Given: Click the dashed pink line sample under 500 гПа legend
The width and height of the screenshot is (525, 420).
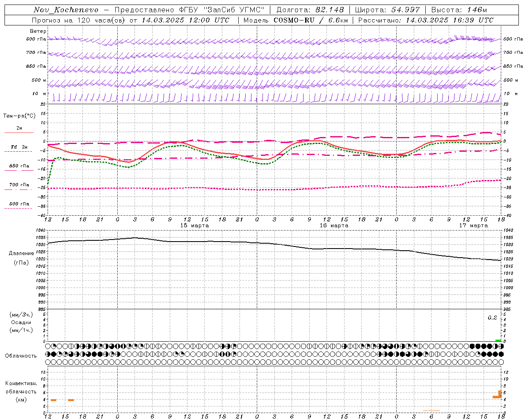Looking at the screenshot, I should [x=18, y=209].
